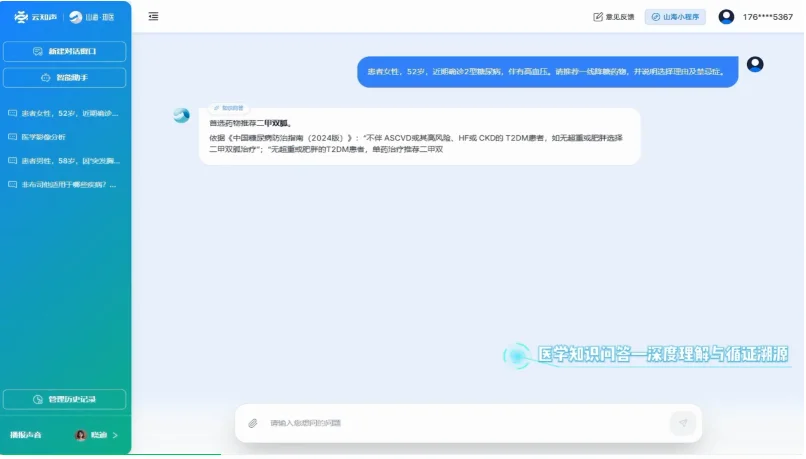
Task: Click the assistant's wave avatar icon
Action: pyautogui.click(x=181, y=115)
